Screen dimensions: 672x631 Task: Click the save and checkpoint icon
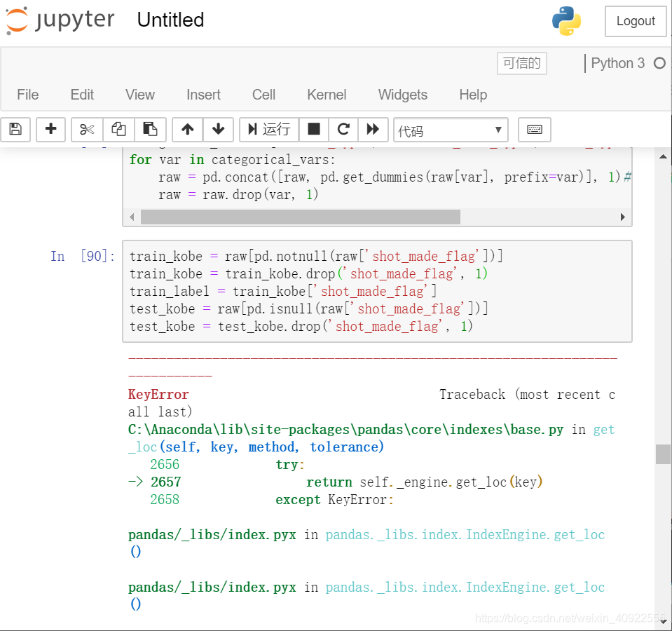tap(15, 129)
